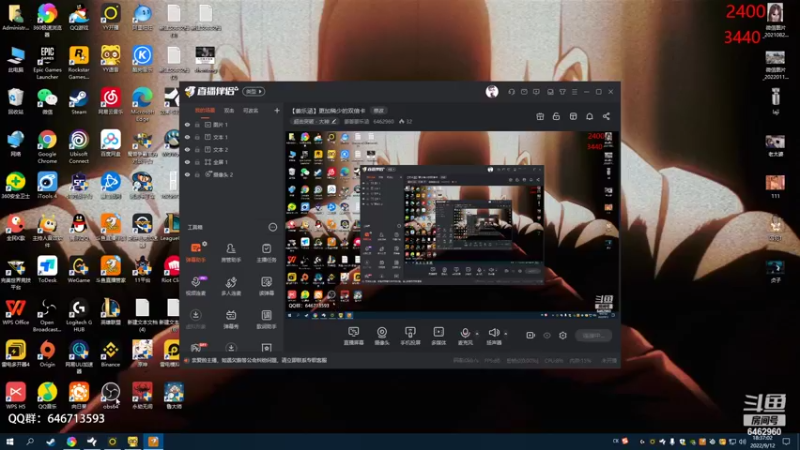
Task: Click the share icon above the preview
Action: [x=606, y=116]
